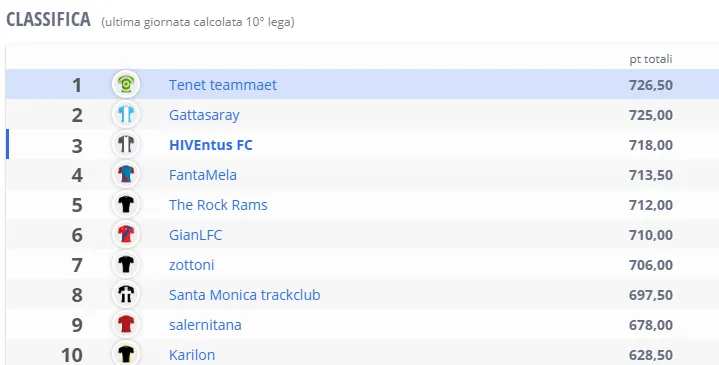Open the FantaMela team page
The width and height of the screenshot is (719, 365).
(203, 175)
